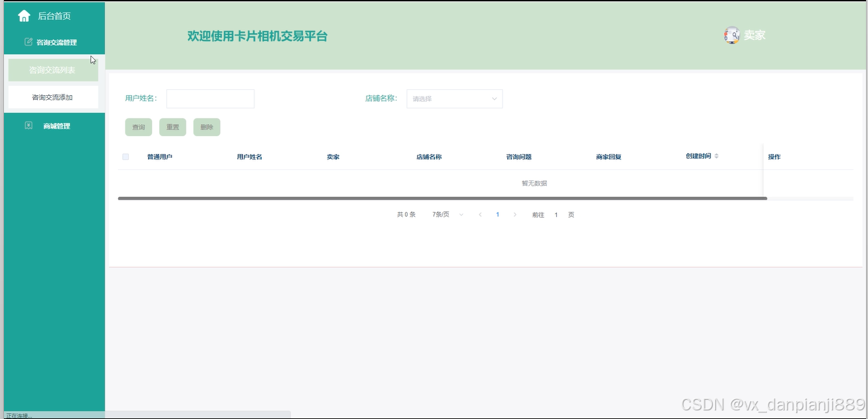The height and width of the screenshot is (419, 868).
Task: Go to previous page using left arrow
Action: tap(480, 215)
